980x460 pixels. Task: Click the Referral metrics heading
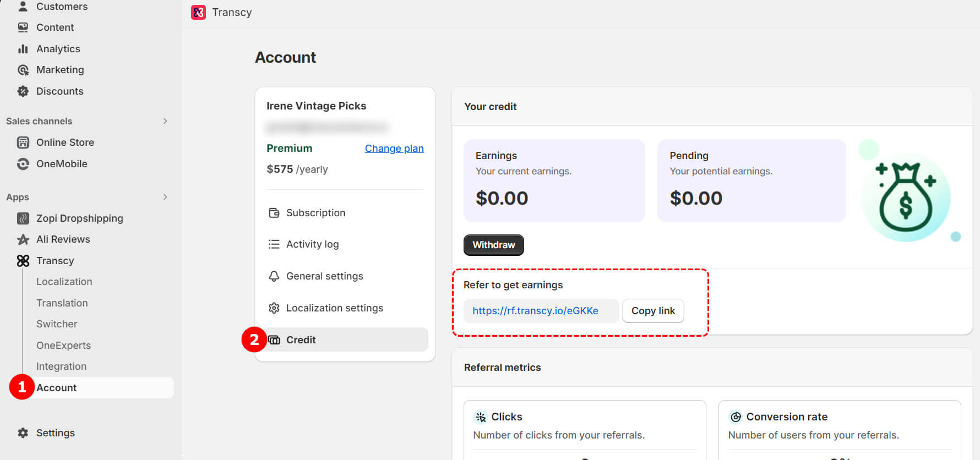click(503, 368)
